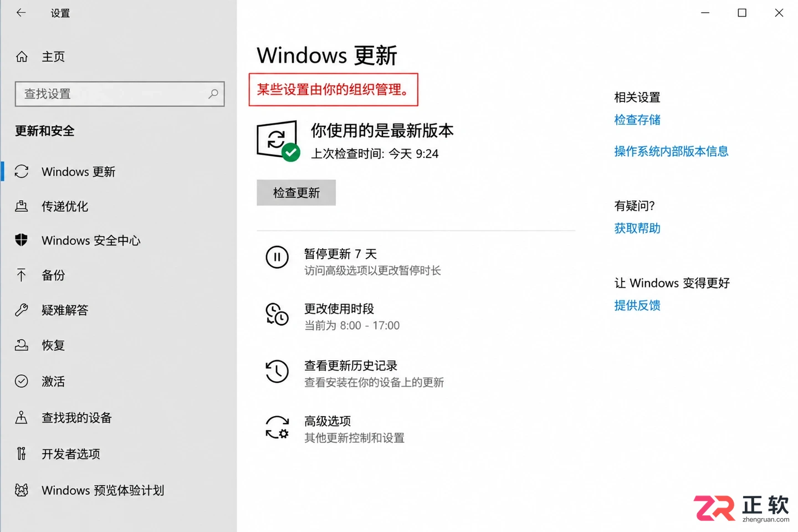The width and height of the screenshot is (798, 532).
Task: Click 查看安装在你的设备上的更新 text
Action: [x=374, y=382]
